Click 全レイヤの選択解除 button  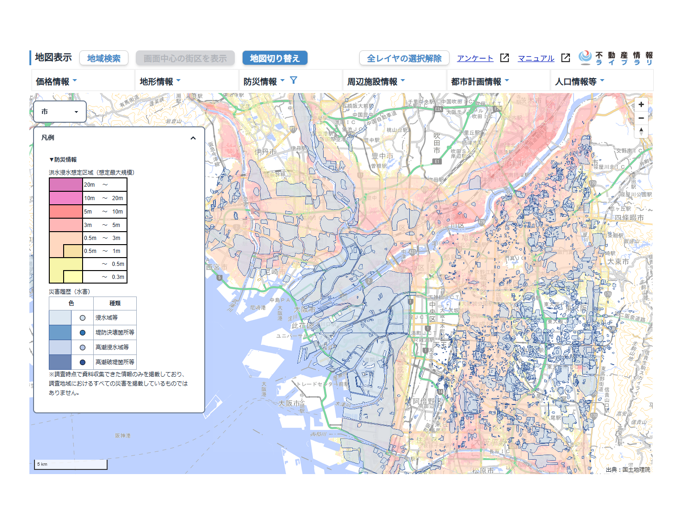(x=404, y=59)
